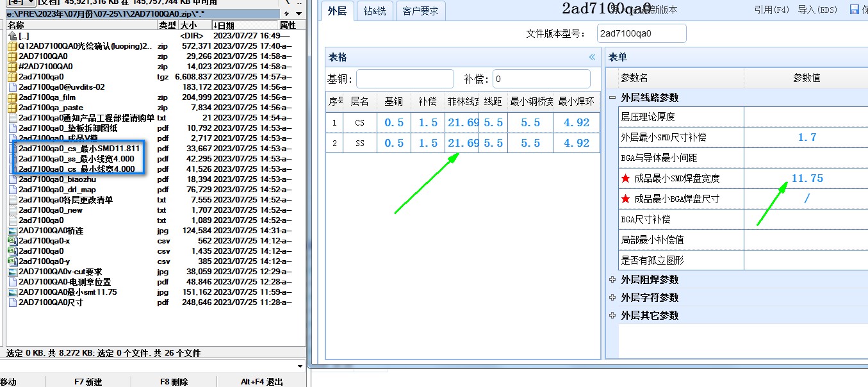The image size is (868, 387).
Task: Select the 2ad7100qa0-y csv spreadsheet icon
Action: [x=12, y=261]
